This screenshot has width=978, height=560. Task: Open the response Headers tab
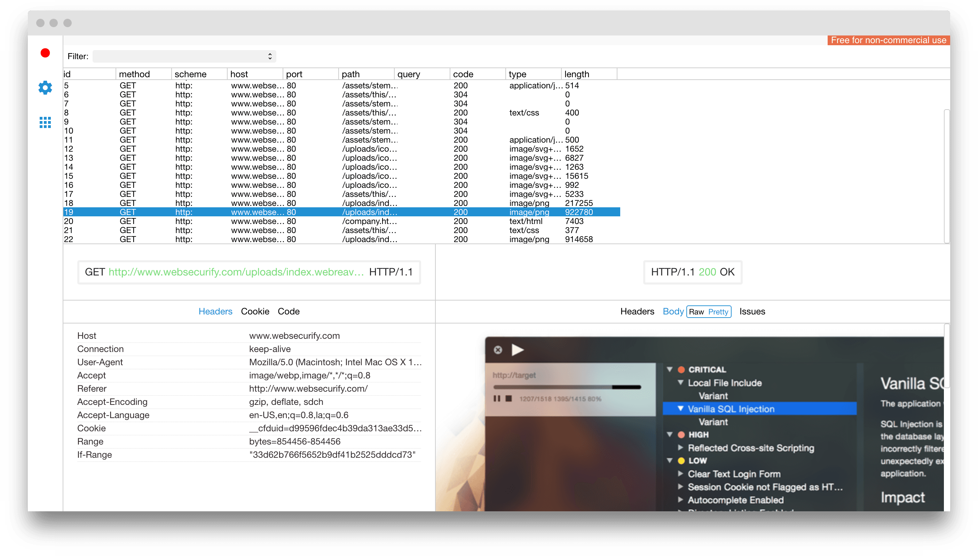tap(637, 312)
